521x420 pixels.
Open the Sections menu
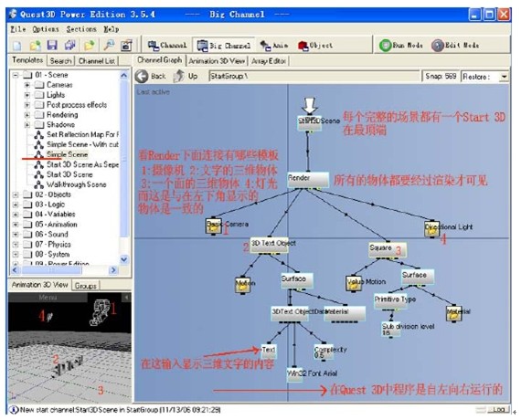(81, 29)
